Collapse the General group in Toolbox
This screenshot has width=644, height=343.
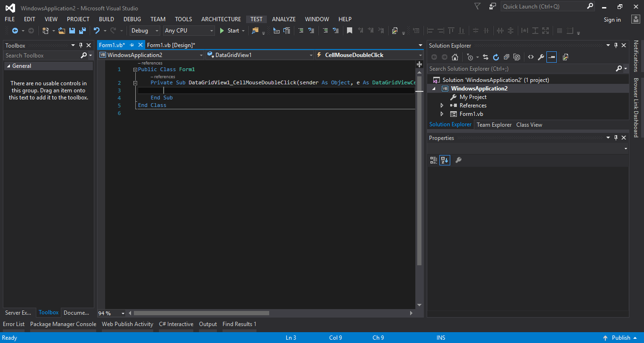tap(8, 66)
